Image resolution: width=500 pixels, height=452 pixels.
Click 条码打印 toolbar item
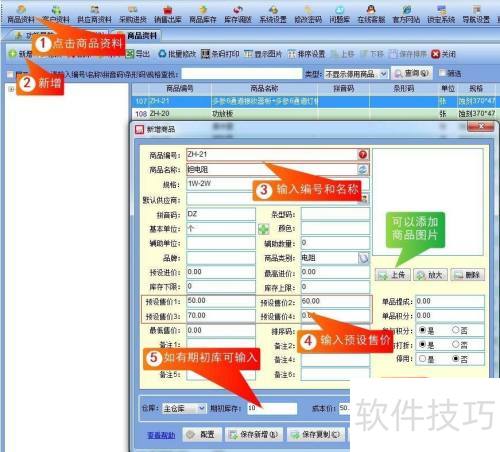(x=220, y=54)
